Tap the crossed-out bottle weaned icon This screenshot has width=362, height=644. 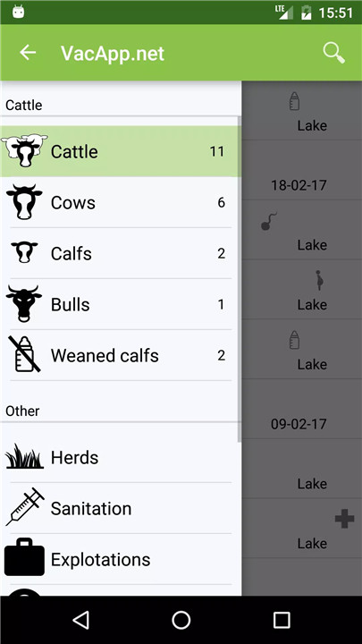[24, 355]
